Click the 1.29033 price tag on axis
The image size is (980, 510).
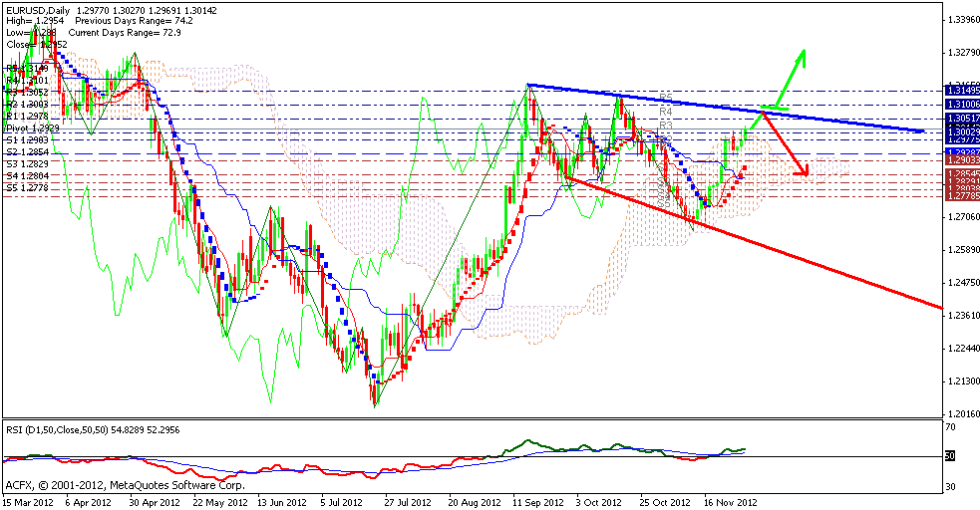[961, 159]
